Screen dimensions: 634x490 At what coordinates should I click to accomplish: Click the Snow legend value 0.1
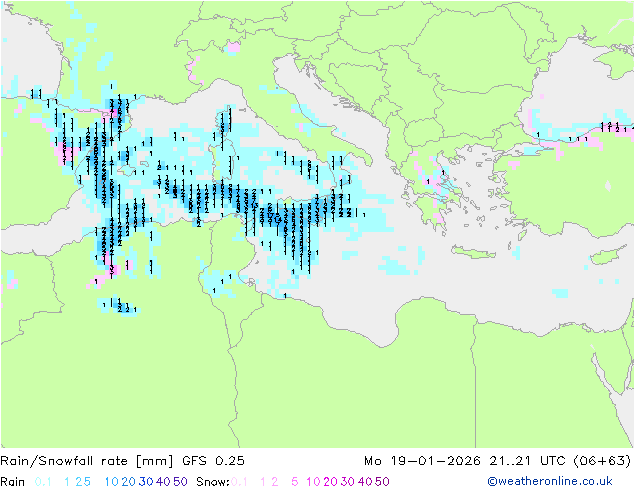click(x=239, y=482)
